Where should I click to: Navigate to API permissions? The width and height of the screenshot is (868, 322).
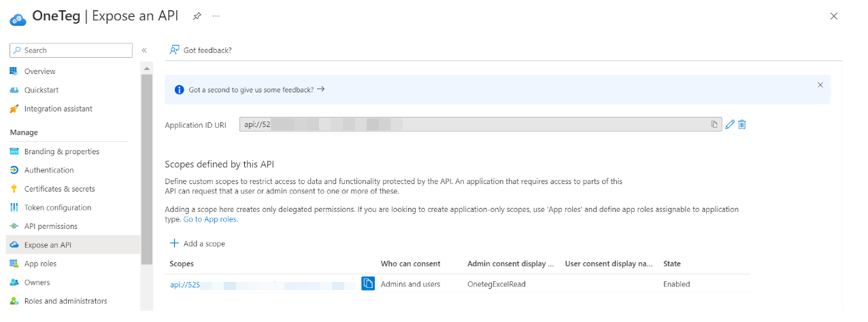tap(50, 226)
